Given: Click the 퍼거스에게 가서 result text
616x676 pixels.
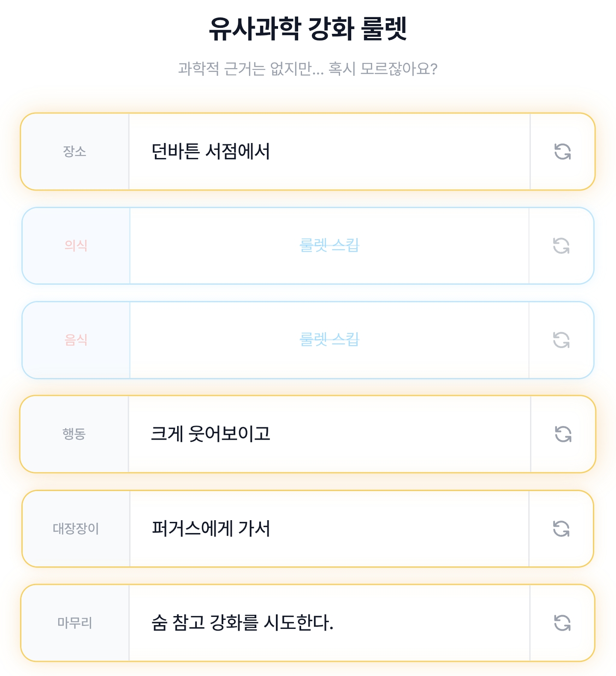Looking at the screenshot, I should (x=211, y=529).
